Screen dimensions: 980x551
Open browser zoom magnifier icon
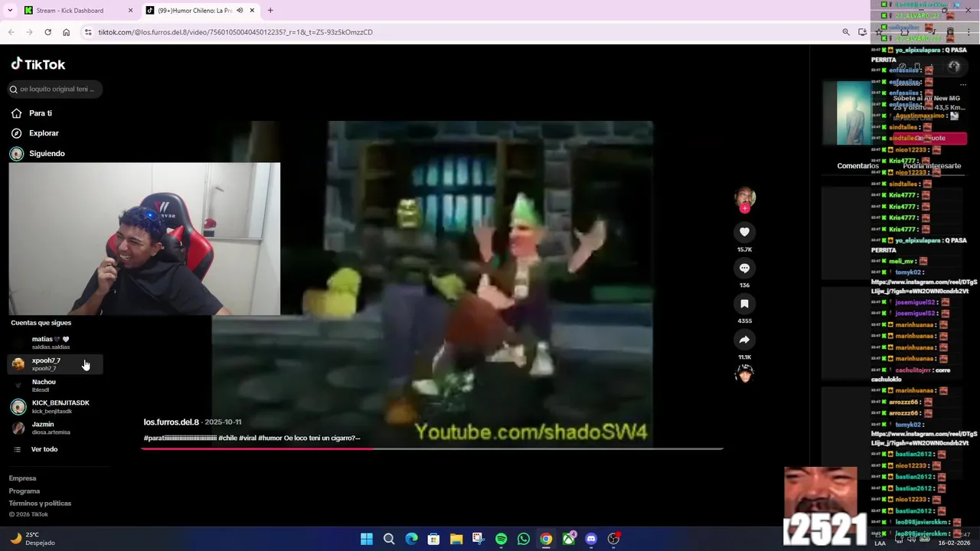pos(846,32)
